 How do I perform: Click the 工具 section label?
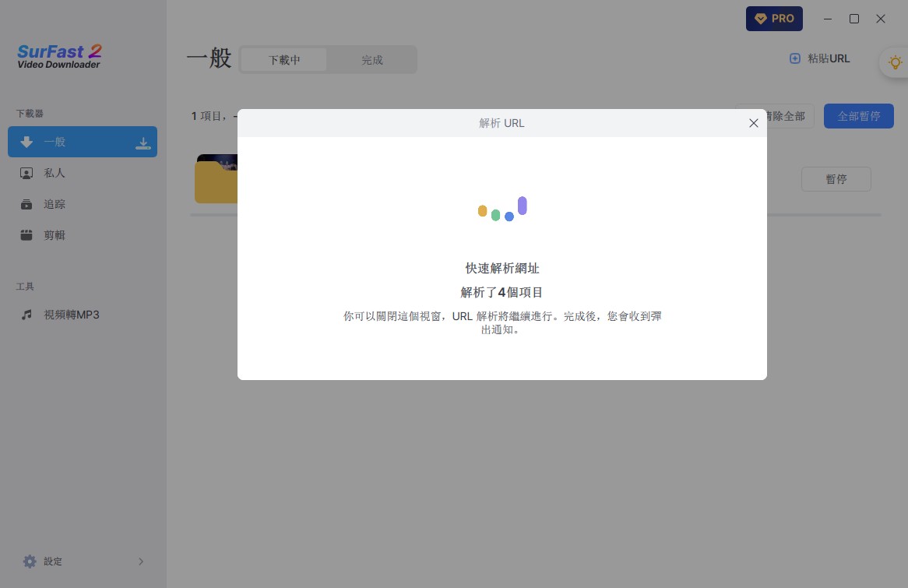coord(25,287)
